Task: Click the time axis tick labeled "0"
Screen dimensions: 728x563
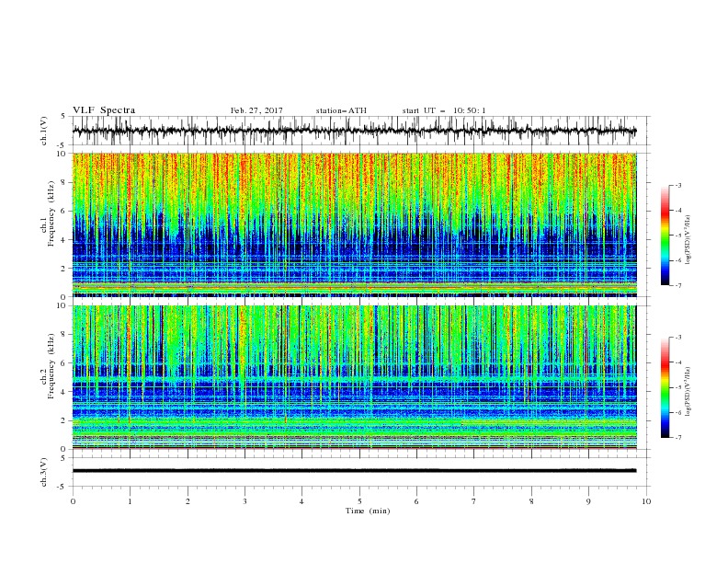Action: coord(73,501)
